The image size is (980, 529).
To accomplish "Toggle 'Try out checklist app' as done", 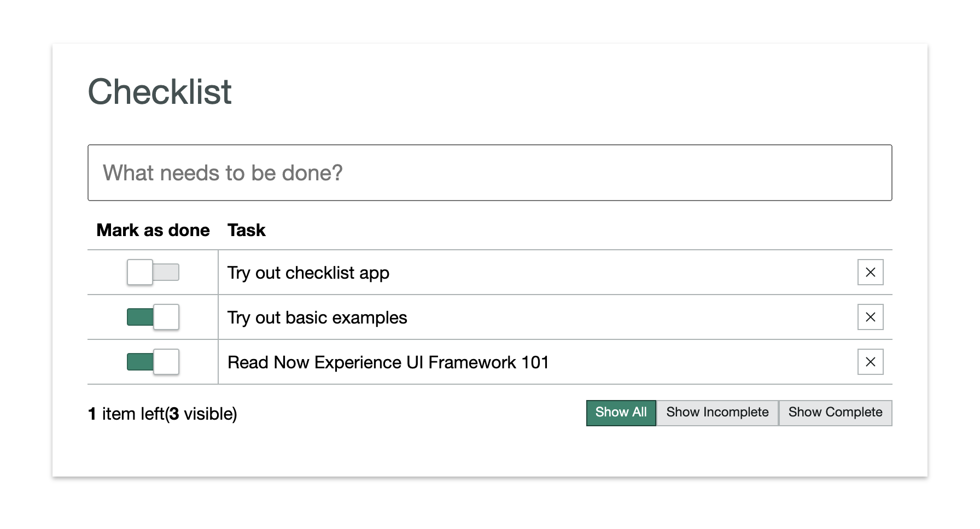I will coord(153,272).
